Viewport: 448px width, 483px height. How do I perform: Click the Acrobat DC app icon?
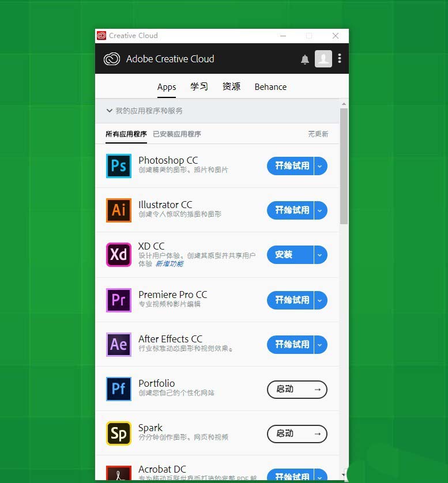point(119,473)
